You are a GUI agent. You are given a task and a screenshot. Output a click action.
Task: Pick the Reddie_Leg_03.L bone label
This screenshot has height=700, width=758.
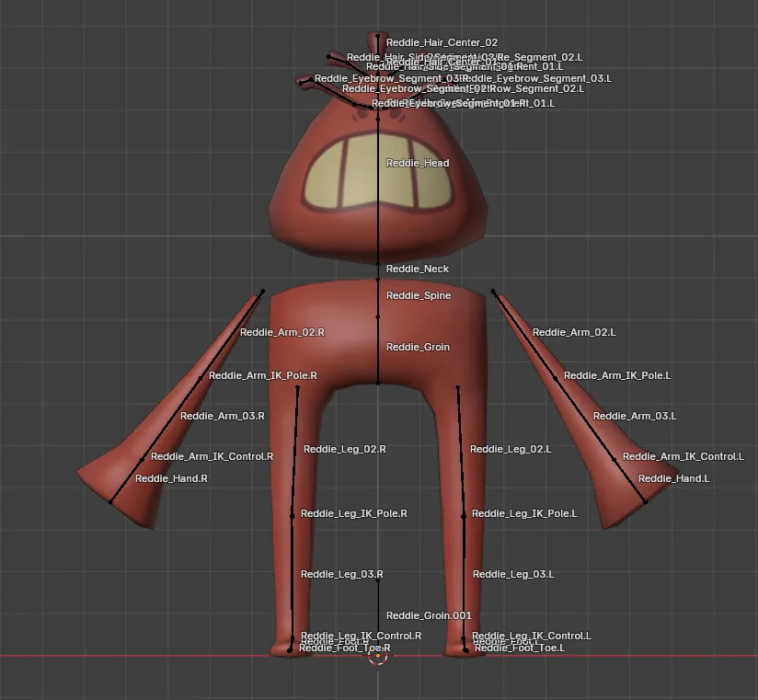[513, 574]
